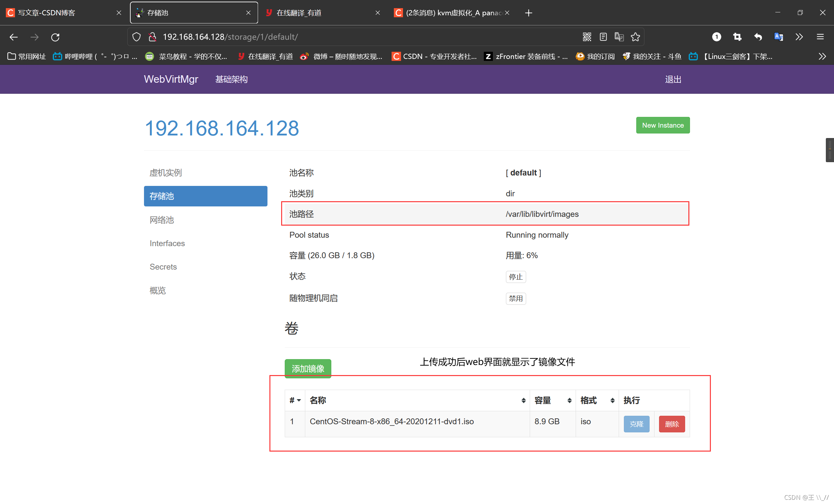The height and width of the screenshot is (504, 834).
Task: Select 存储池 in the sidebar
Action: [x=206, y=196]
